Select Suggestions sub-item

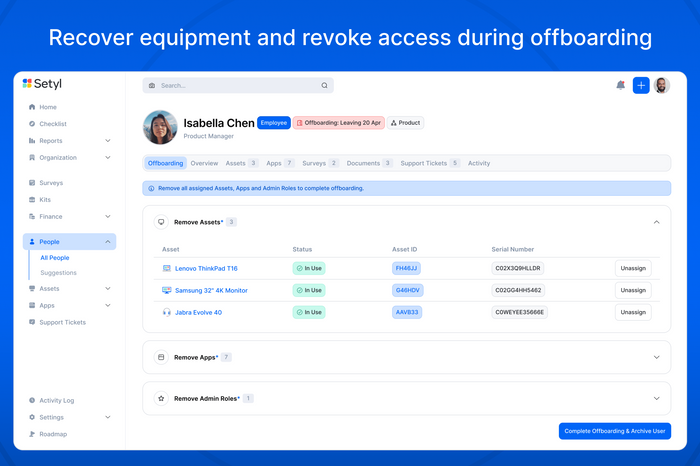58,273
